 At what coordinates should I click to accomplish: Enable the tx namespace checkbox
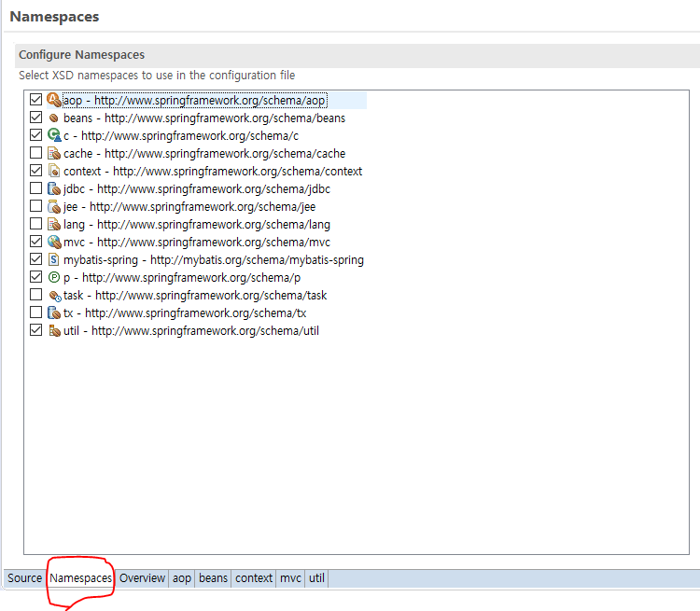point(35,312)
